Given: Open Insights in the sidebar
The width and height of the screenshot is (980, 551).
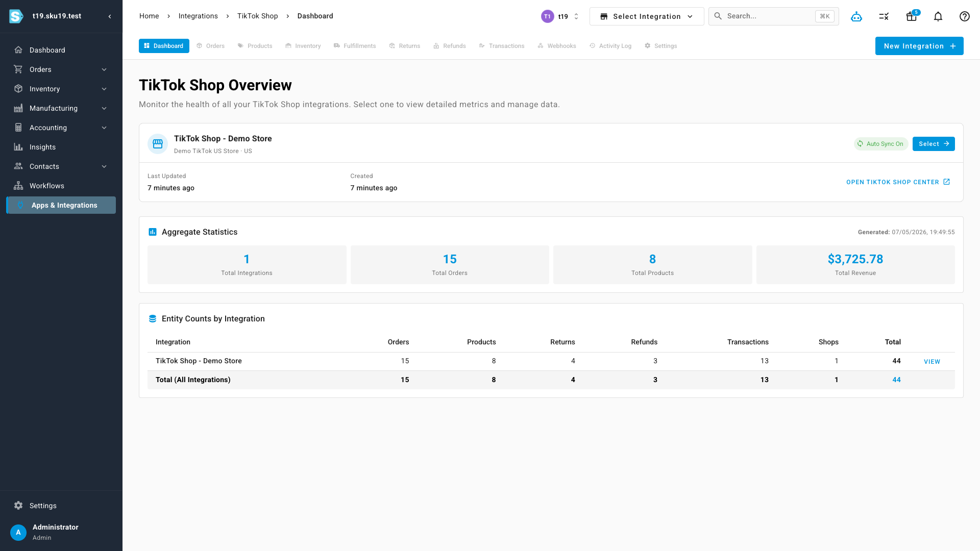Looking at the screenshot, I should [61, 147].
